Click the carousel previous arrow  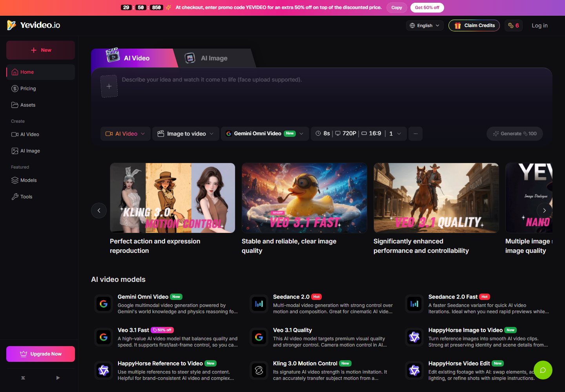coord(99,211)
